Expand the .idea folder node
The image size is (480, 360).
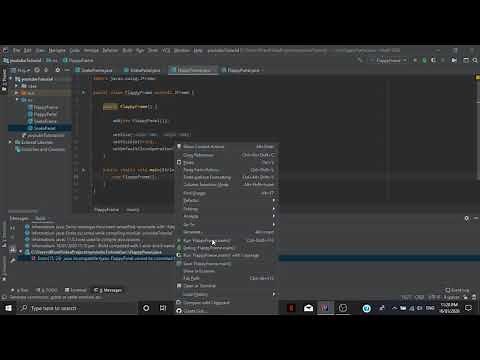point(16,86)
